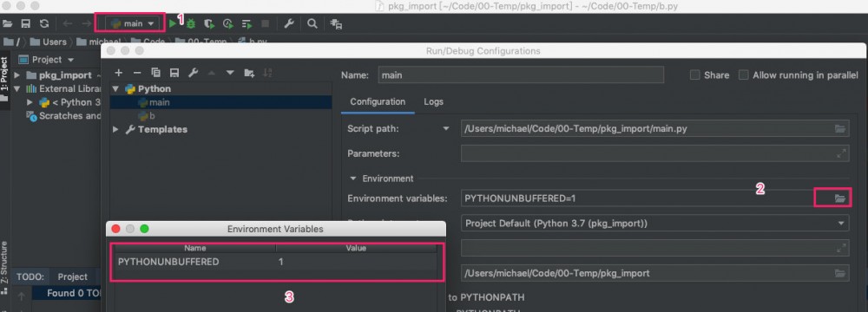Expand Parameters field arrows icon
This screenshot has height=312, width=868.
841,153
